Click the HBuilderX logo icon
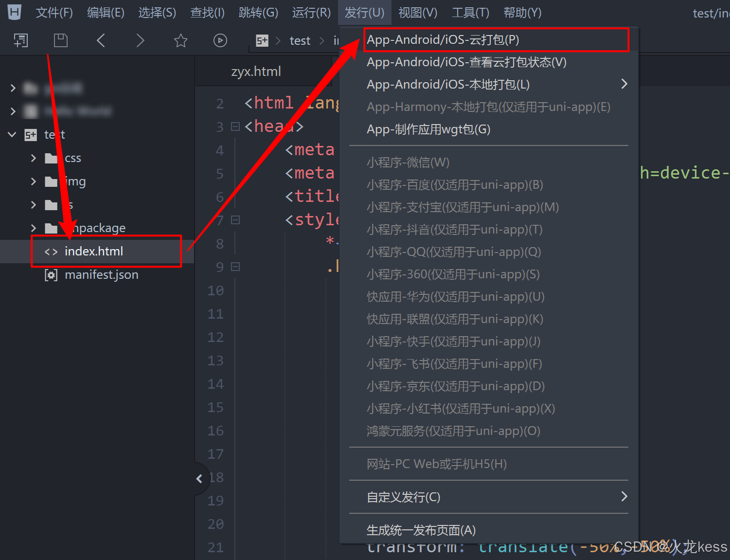Image resolution: width=730 pixels, height=560 pixels. 15,12
